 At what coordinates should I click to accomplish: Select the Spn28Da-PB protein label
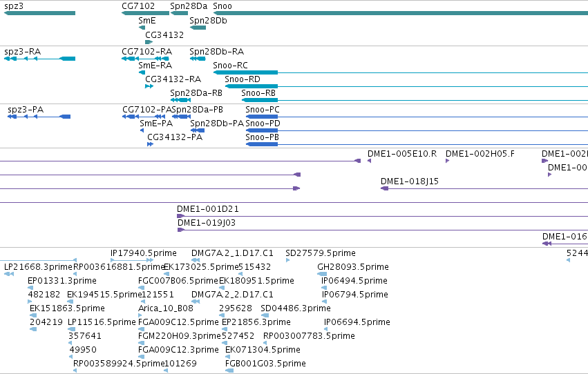[197, 110]
